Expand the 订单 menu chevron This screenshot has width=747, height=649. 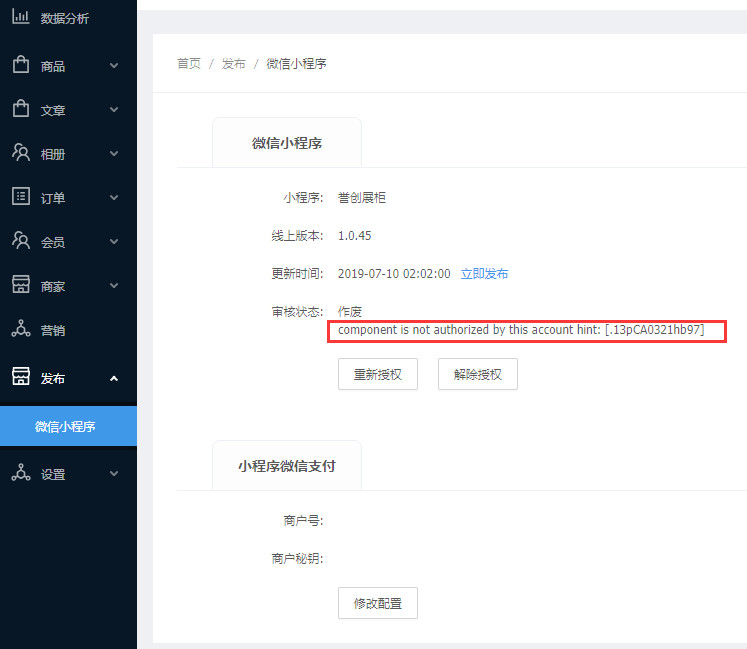(x=114, y=197)
